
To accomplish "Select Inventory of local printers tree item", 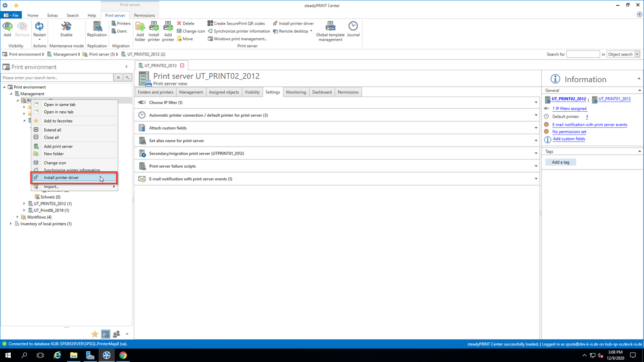I will pyautogui.click(x=46, y=224).
